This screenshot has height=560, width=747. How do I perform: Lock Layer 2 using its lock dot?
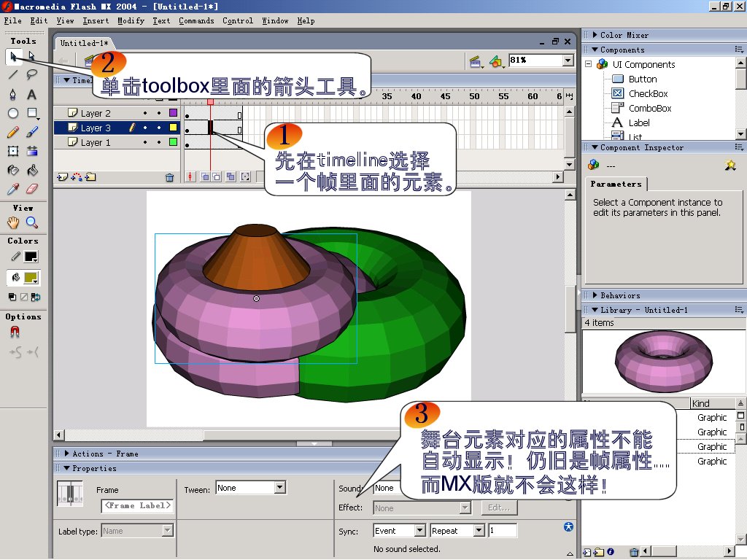(159, 113)
